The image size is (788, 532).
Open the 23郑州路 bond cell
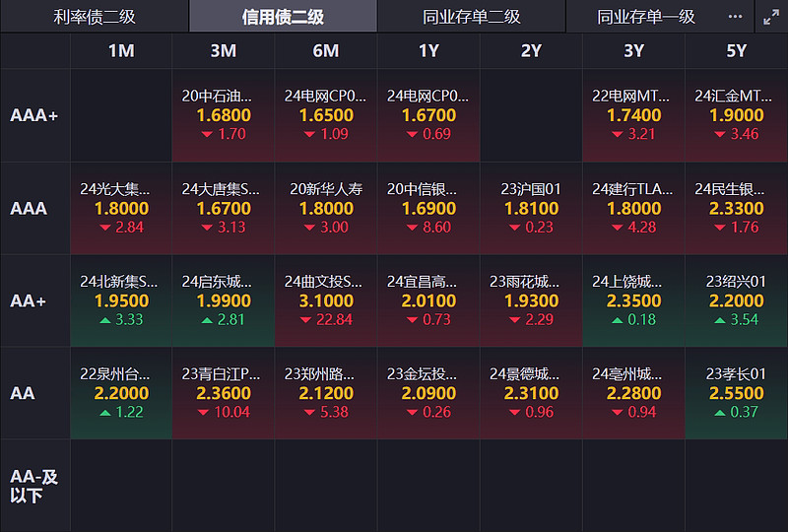[326, 393]
